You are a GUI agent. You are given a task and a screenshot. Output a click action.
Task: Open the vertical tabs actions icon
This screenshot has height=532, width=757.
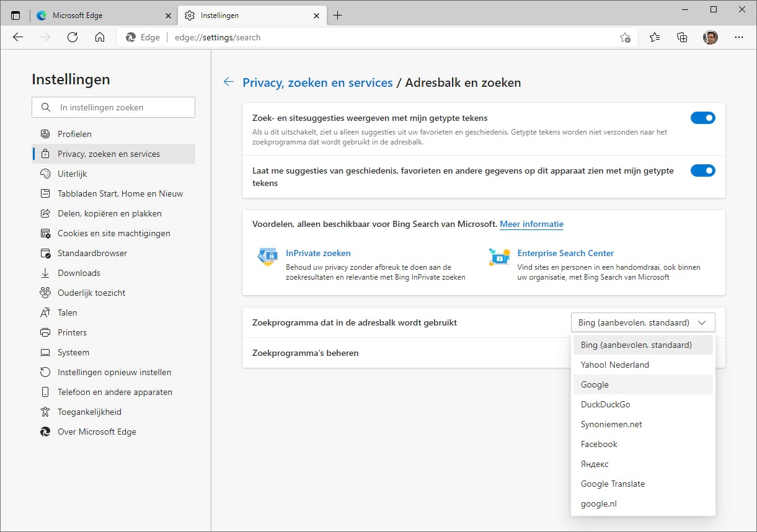(15, 16)
